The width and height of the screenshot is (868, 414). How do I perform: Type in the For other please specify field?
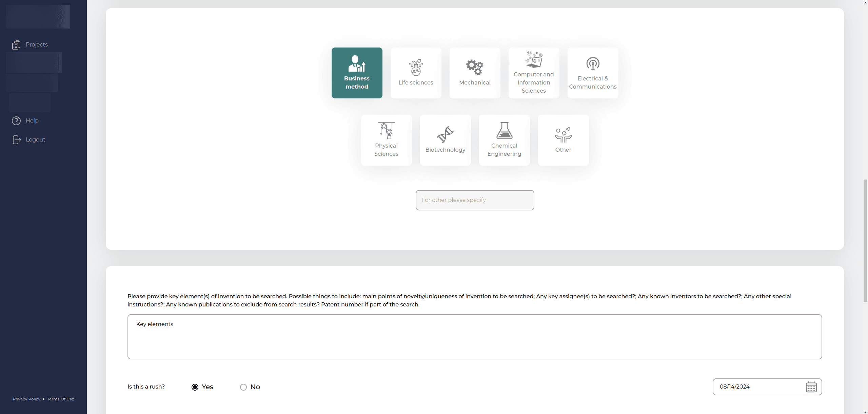click(474, 200)
